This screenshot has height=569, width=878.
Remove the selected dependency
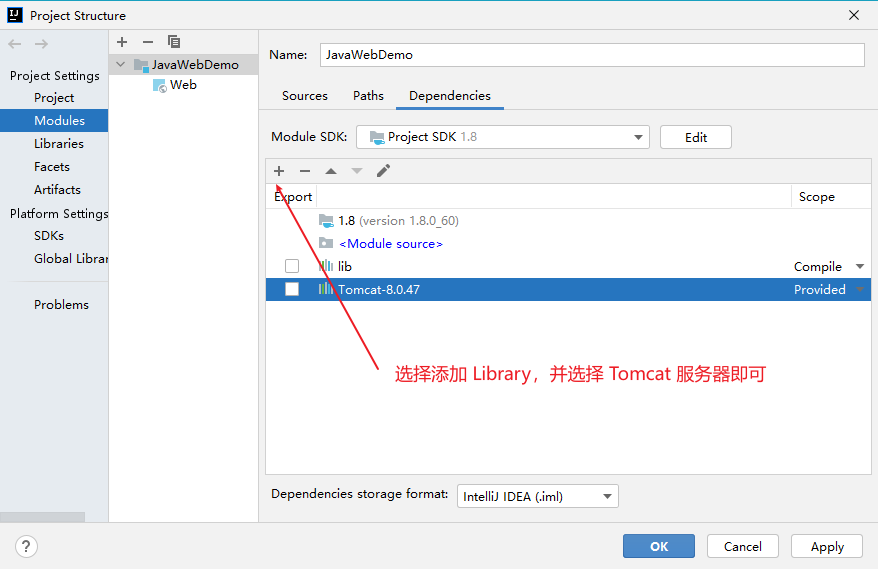tap(305, 171)
